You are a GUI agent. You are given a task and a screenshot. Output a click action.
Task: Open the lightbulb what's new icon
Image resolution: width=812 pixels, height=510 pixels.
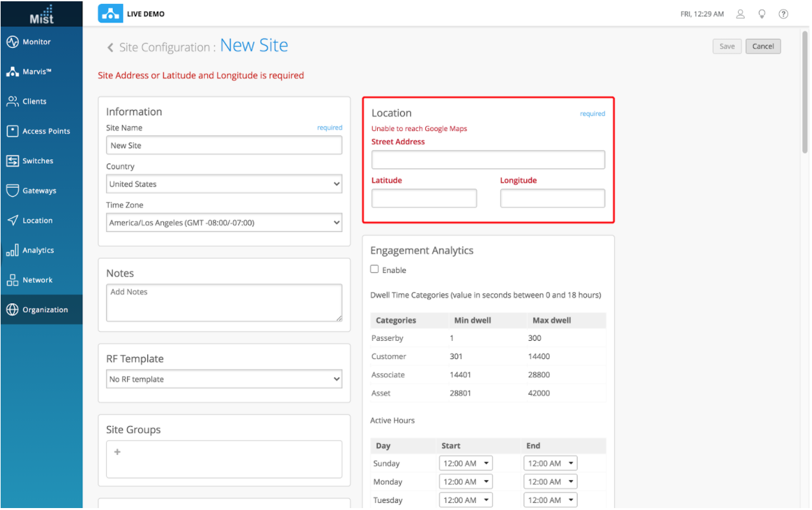pos(762,14)
